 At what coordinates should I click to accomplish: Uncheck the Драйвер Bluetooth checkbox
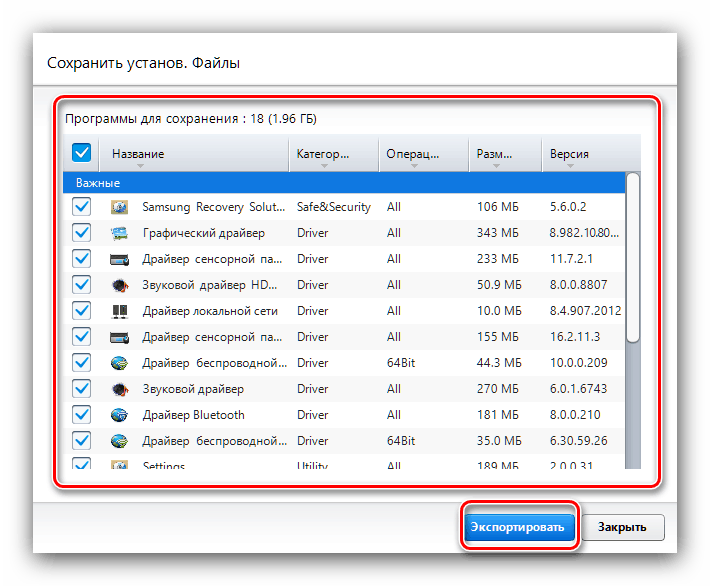pos(82,415)
